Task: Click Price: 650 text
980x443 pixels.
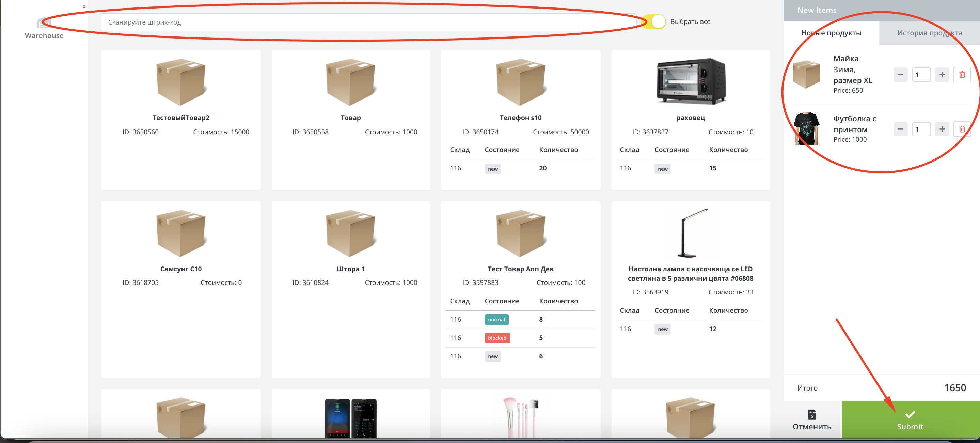Action: click(848, 91)
